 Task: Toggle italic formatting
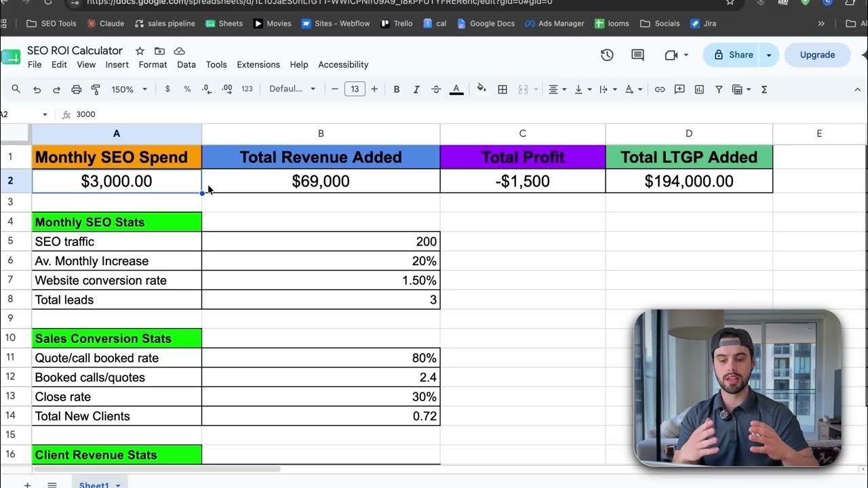(416, 89)
